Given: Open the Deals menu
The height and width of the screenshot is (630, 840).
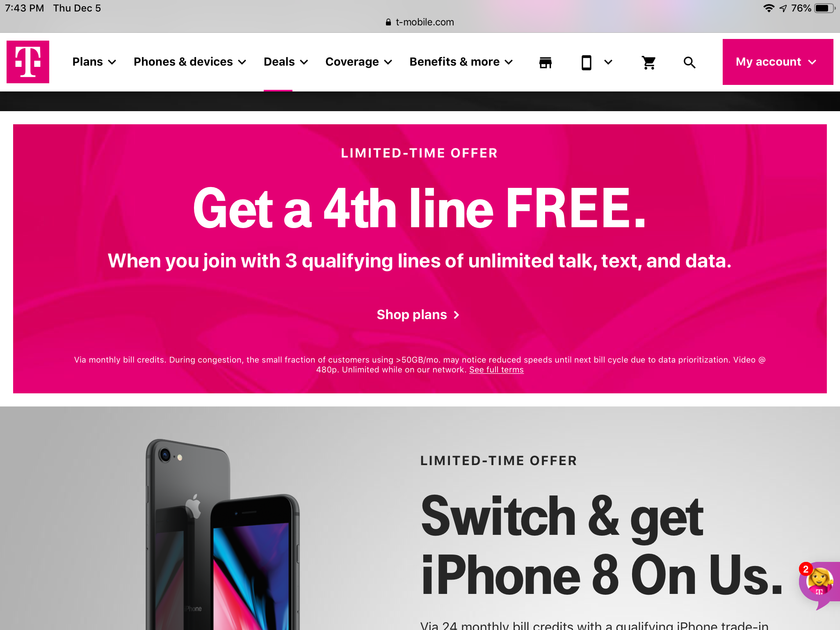Looking at the screenshot, I should click(286, 62).
